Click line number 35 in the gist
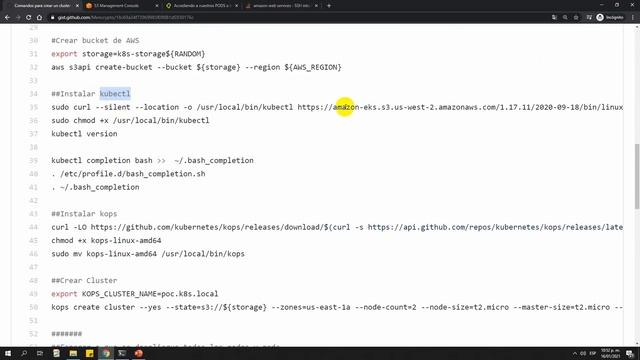Image resolution: width=640 pixels, height=360 pixels. coord(33,107)
